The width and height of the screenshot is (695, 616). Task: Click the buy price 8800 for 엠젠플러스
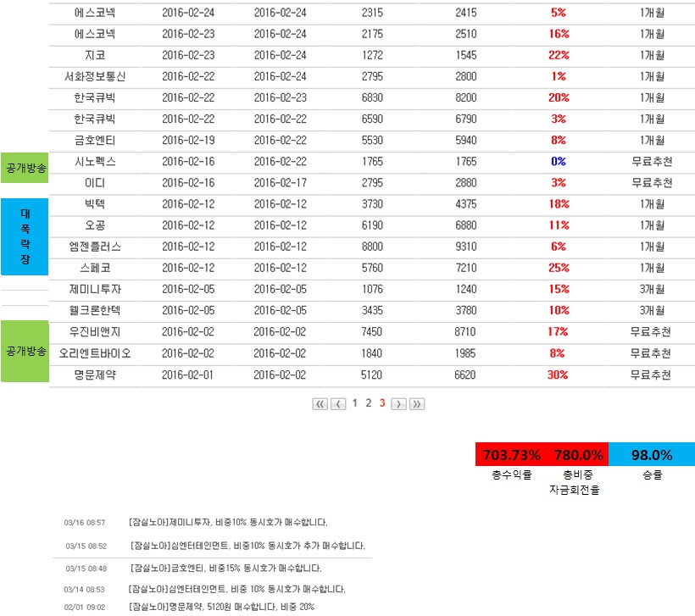[372, 247]
